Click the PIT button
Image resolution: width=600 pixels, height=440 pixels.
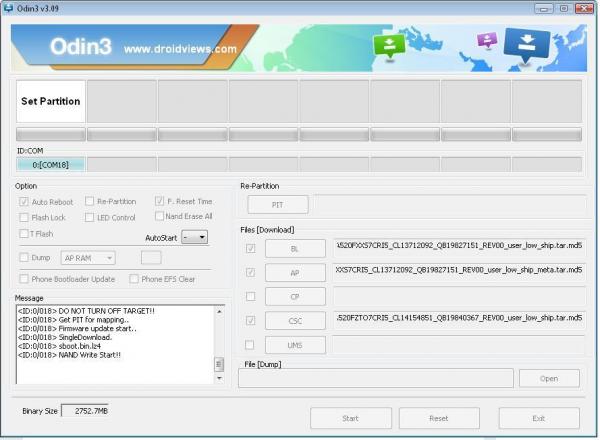tap(278, 205)
